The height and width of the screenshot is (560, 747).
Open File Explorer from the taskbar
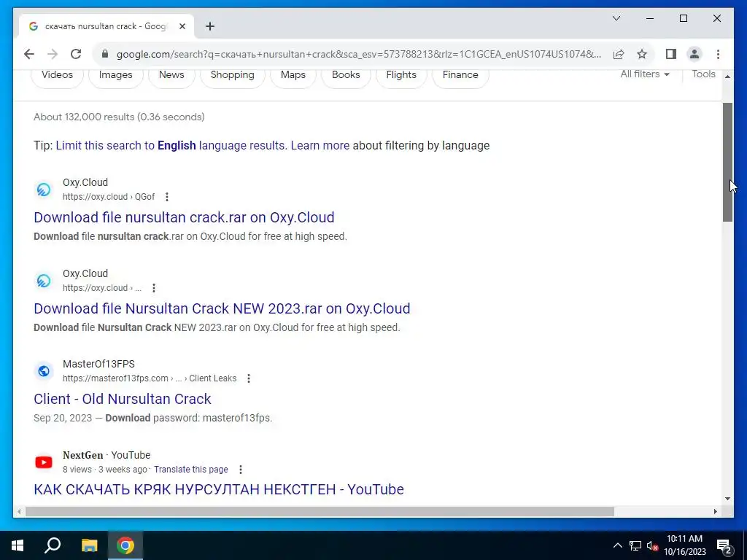[x=89, y=545]
